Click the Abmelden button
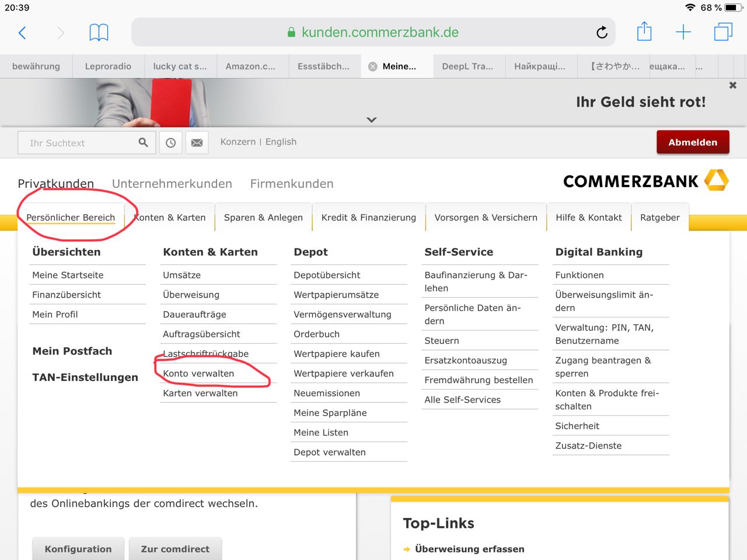Screen dimensions: 747x560 coord(693,142)
